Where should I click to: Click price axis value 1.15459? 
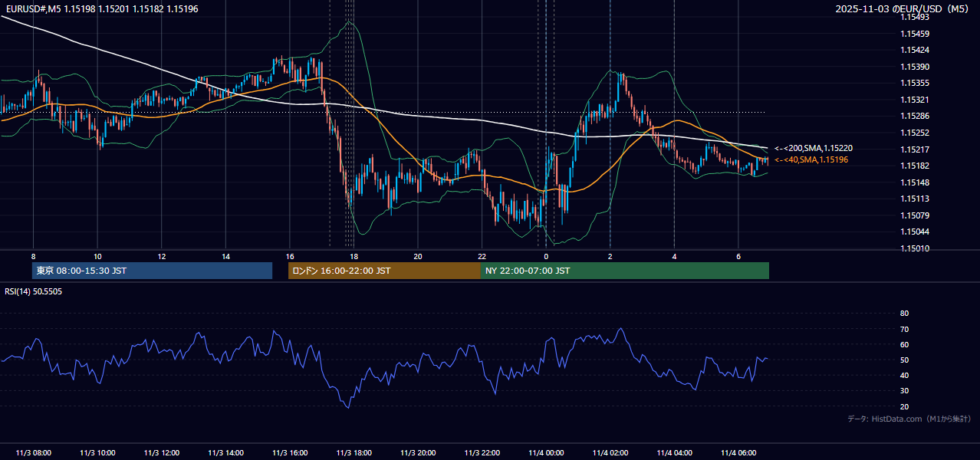pyautogui.click(x=914, y=34)
